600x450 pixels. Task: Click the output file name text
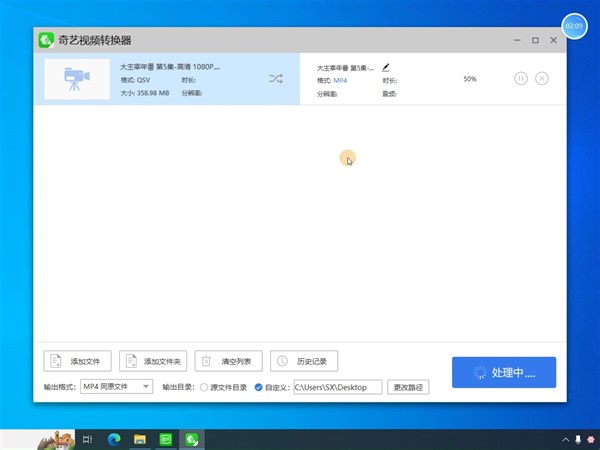(345, 68)
